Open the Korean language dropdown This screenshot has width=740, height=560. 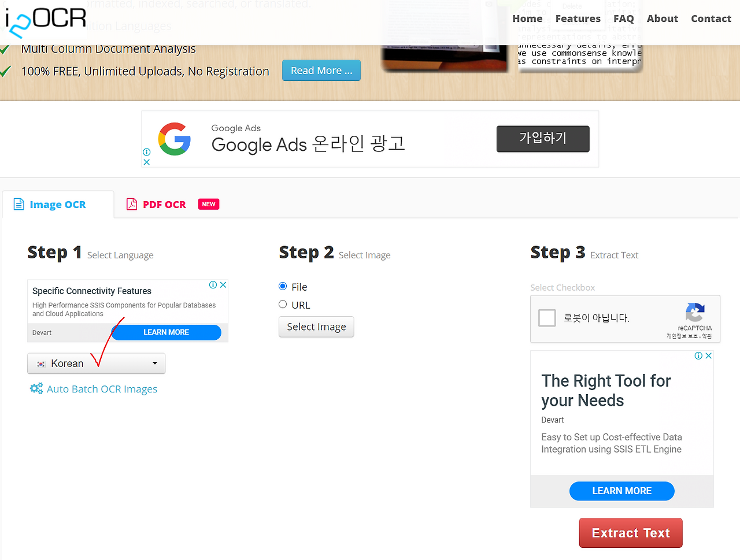tap(97, 364)
